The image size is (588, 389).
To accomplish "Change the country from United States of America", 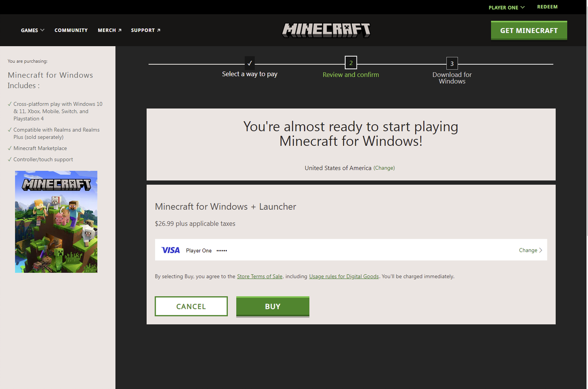I will point(384,168).
